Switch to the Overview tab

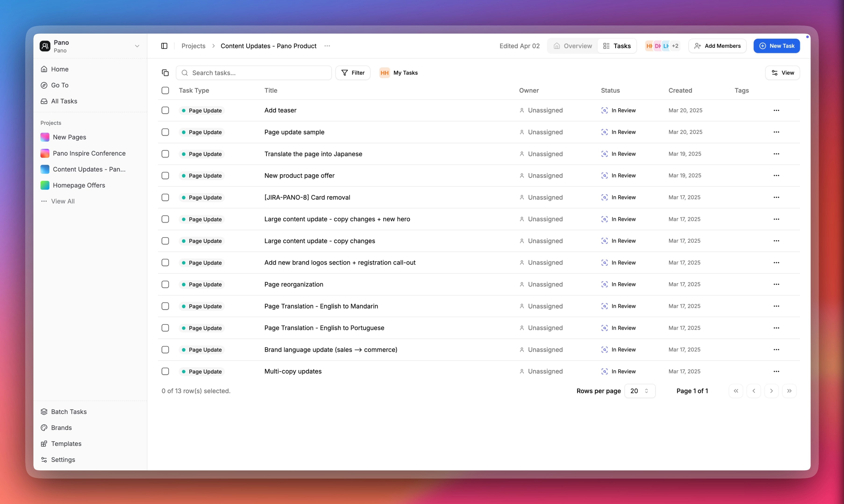pos(573,46)
